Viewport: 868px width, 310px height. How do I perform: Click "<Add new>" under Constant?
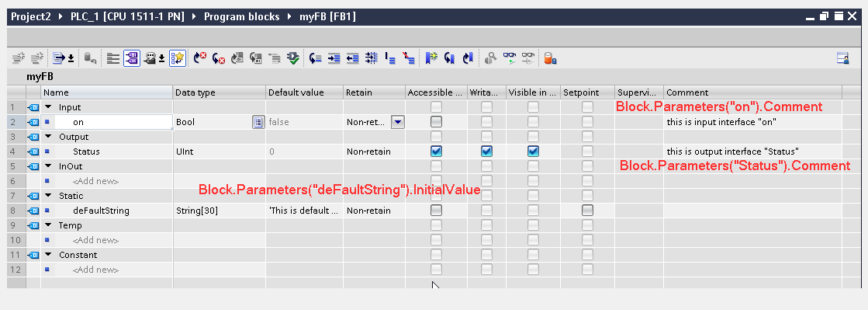[95, 270]
